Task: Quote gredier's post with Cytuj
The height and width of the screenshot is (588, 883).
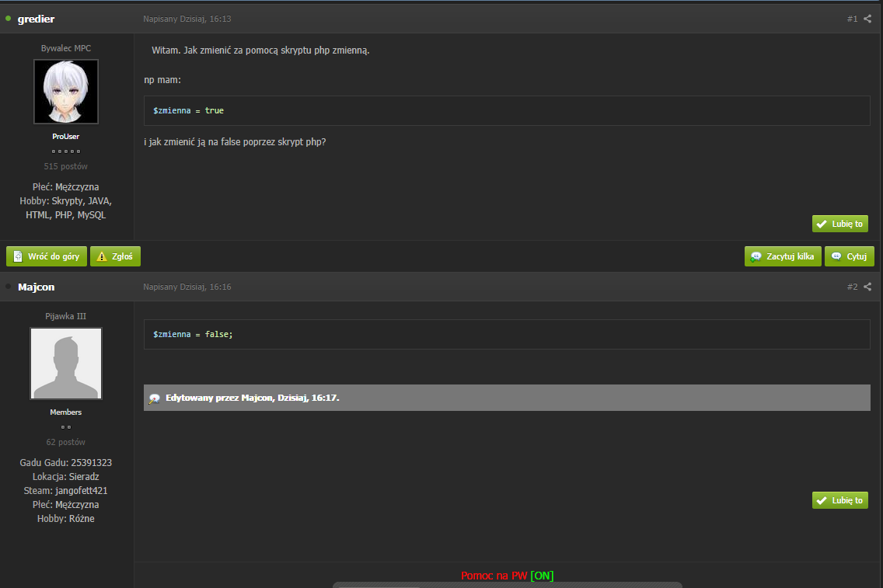Action: tap(850, 256)
